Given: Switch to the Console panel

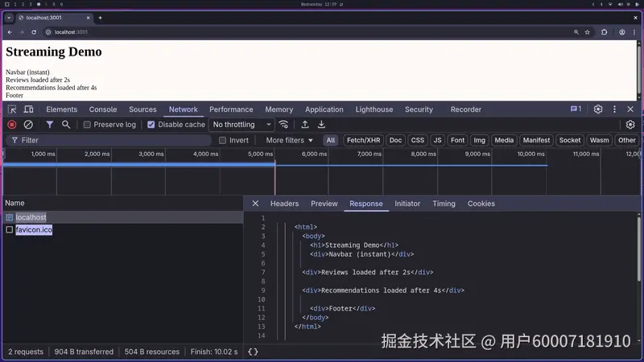Looking at the screenshot, I should click(103, 109).
